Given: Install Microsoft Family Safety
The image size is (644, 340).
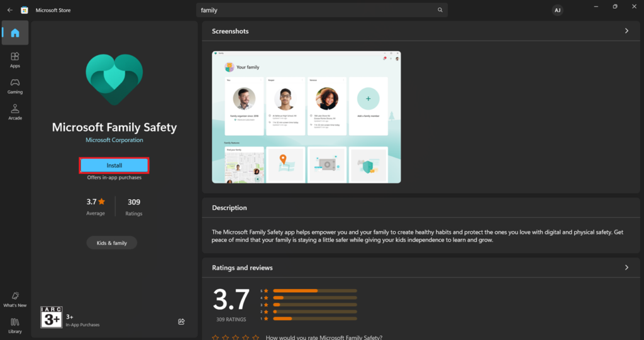Looking at the screenshot, I should pyautogui.click(x=114, y=165).
